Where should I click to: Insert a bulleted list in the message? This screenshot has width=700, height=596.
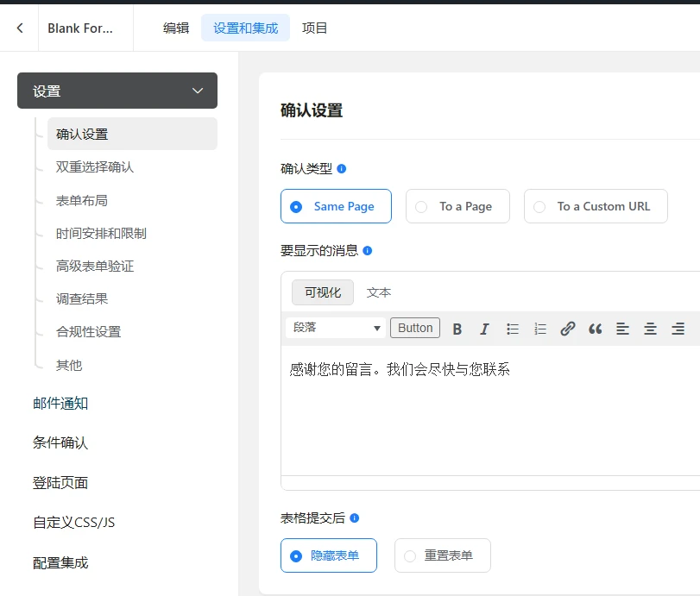[512, 328]
